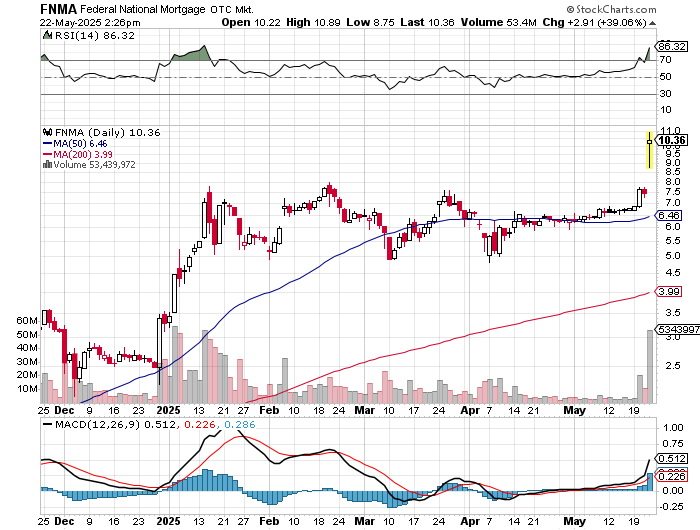This screenshot has height=530, width=700.
Task: Click the Apr label on price chart axis
Action: [x=470, y=410]
